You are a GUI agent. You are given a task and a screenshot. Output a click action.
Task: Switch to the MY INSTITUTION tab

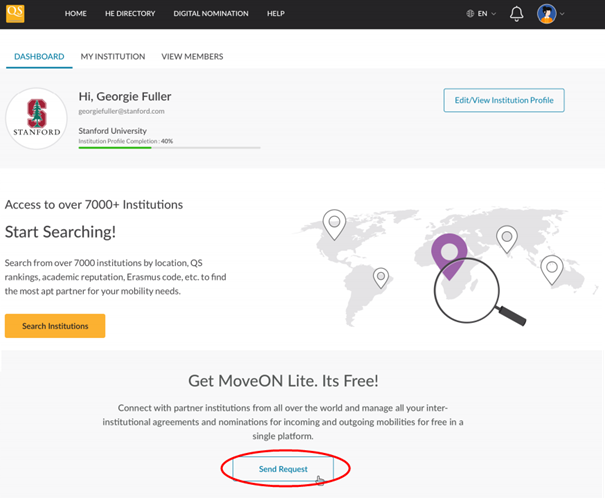113,57
